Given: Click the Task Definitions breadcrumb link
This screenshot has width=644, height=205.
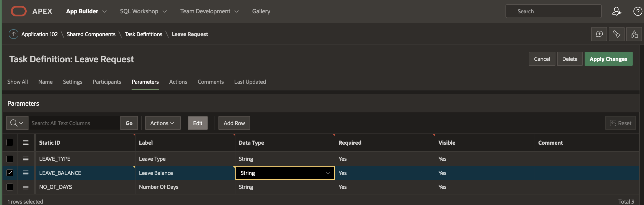Looking at the screenshot, I should [143, 34].
